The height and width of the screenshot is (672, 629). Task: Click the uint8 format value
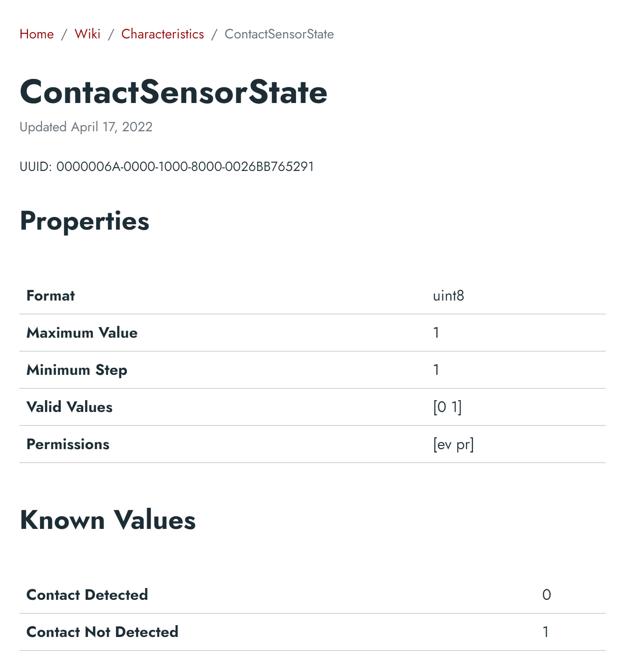(448, 296)
